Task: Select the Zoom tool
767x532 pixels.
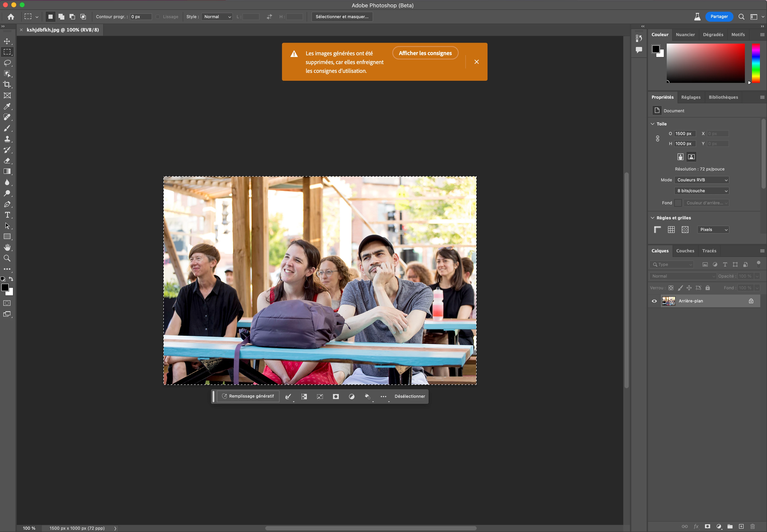Action: click(7, 258)
